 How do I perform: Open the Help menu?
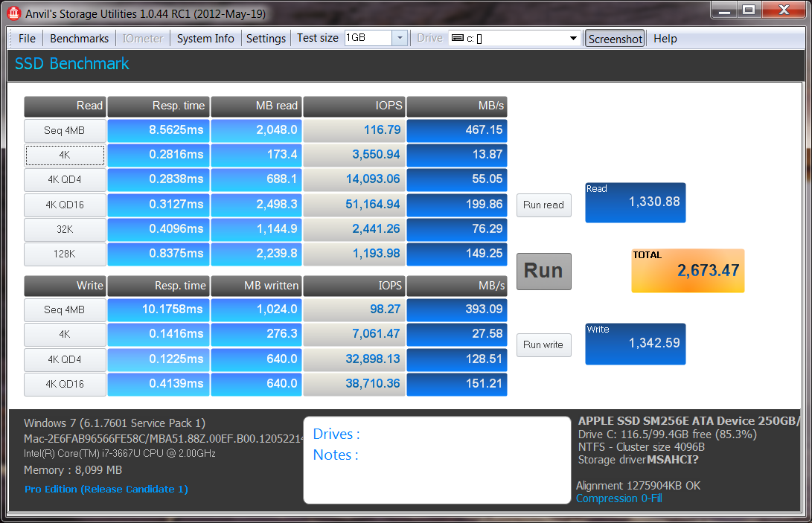[665, 39]
